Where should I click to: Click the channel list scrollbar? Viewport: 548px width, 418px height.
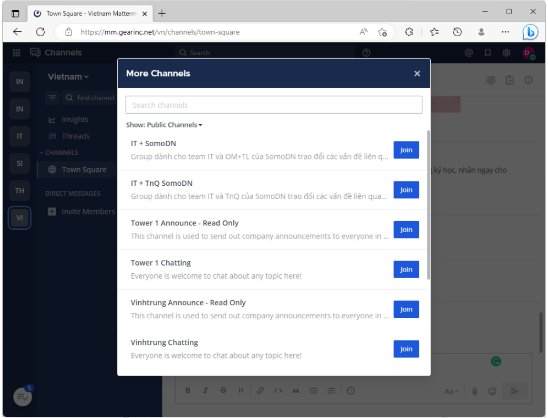[428, 205]
